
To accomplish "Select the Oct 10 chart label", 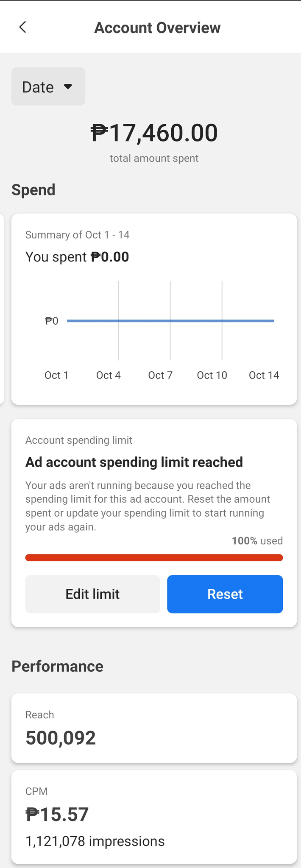I will (212, 375).
